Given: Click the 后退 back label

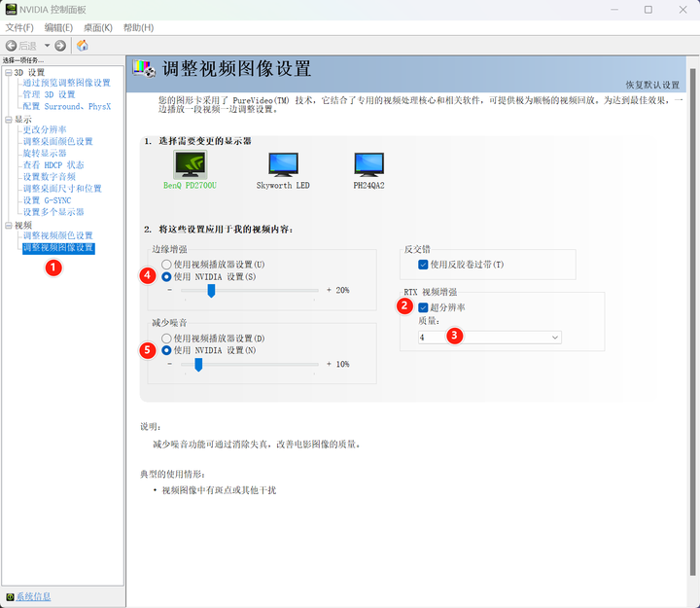Looking at the screenshot, I should (27, 46).
